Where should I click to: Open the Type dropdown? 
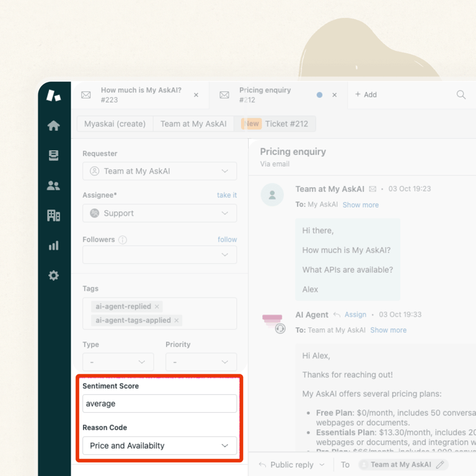click(118, 362)
